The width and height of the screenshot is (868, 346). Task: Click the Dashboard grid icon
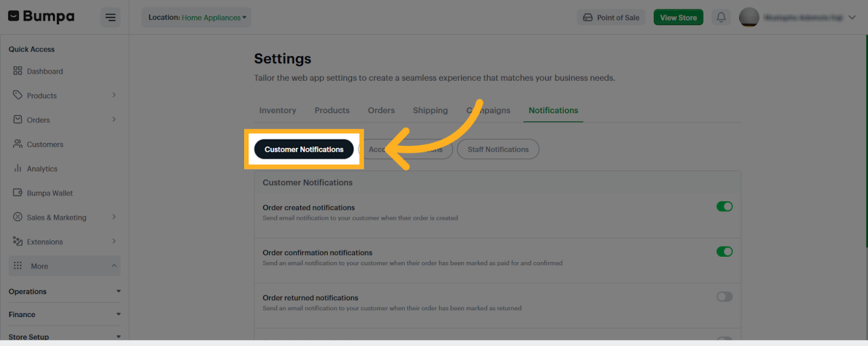tap(18, 71)
